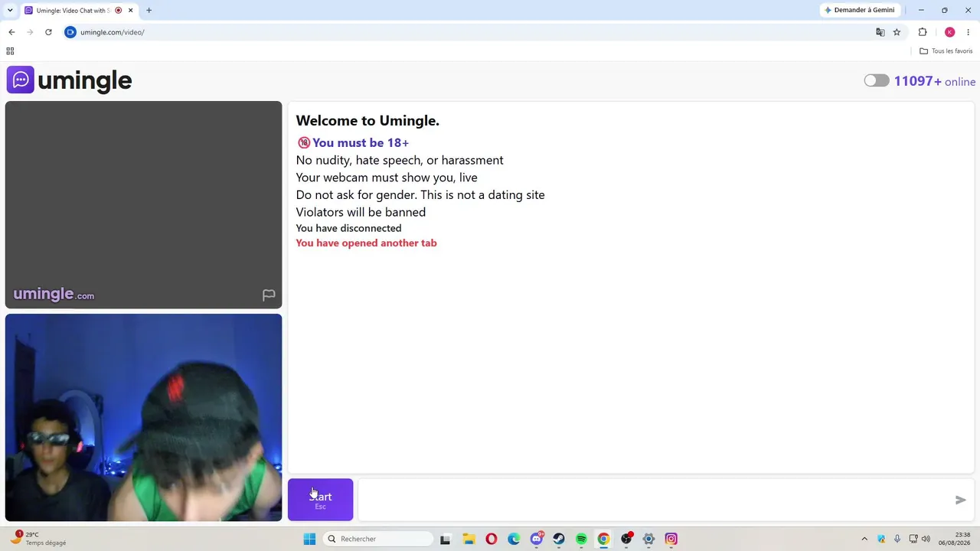
Task: Go back to the previous page
Action: pos(11,32)
